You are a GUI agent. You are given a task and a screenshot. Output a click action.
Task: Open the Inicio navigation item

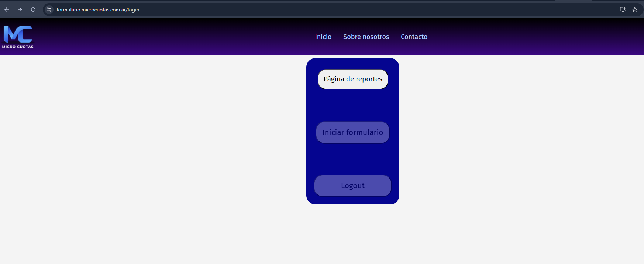tap(323, 37)
